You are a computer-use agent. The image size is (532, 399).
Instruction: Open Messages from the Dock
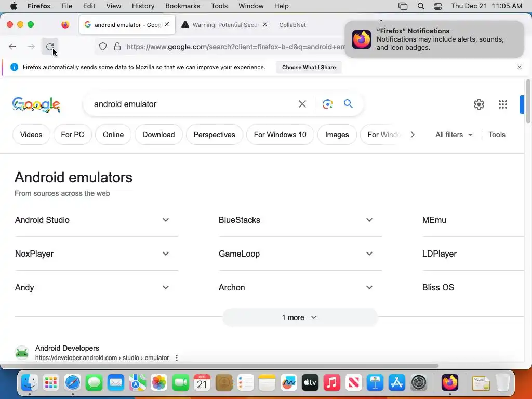pos(94,383)
